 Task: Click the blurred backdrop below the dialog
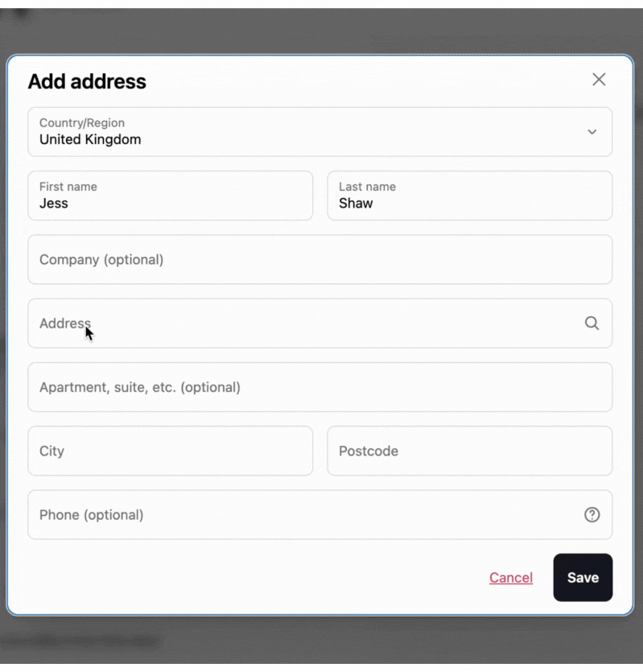click(322, 644)
